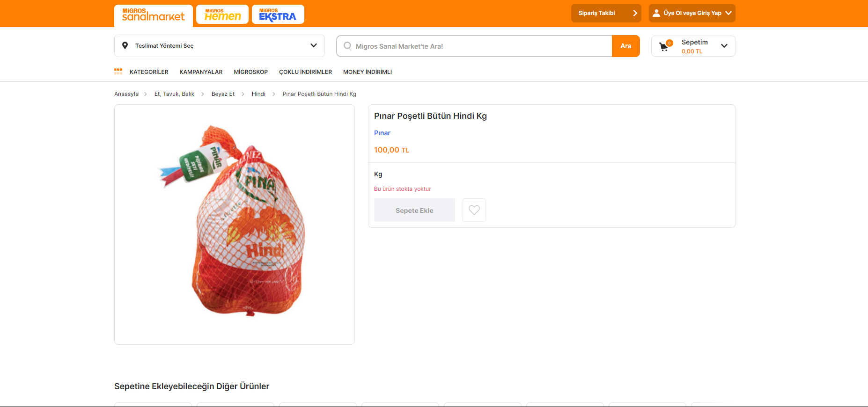
Task: Click the user profile icon
Action: [656, 13]
